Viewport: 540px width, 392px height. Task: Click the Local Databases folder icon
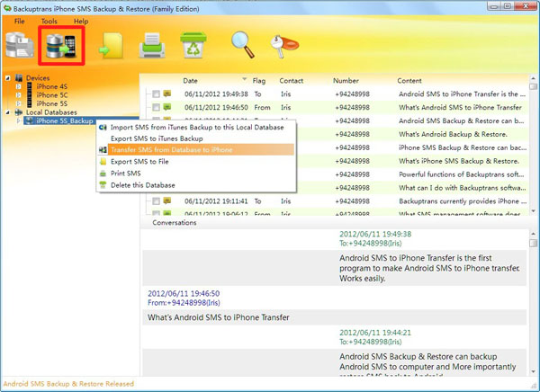(19, 112)
